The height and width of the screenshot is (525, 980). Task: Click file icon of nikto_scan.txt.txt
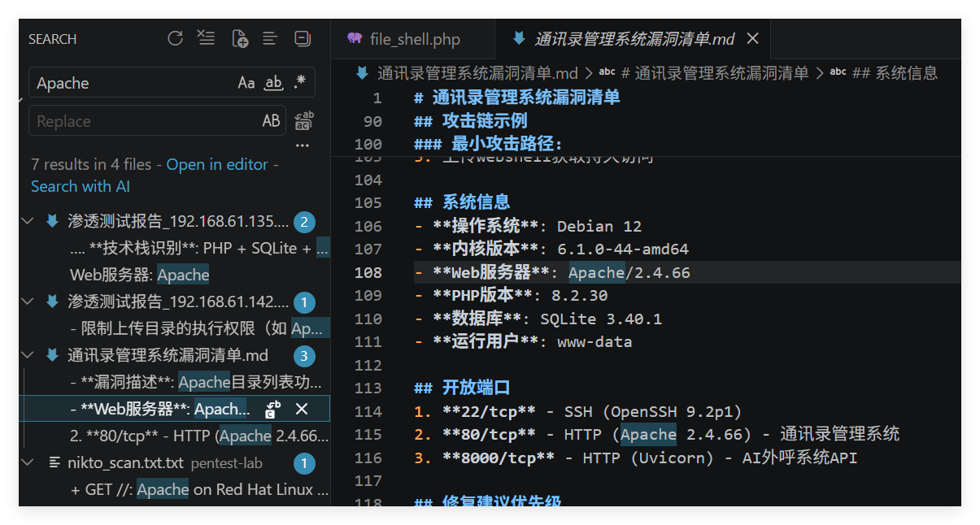click(x=54, y=462)
